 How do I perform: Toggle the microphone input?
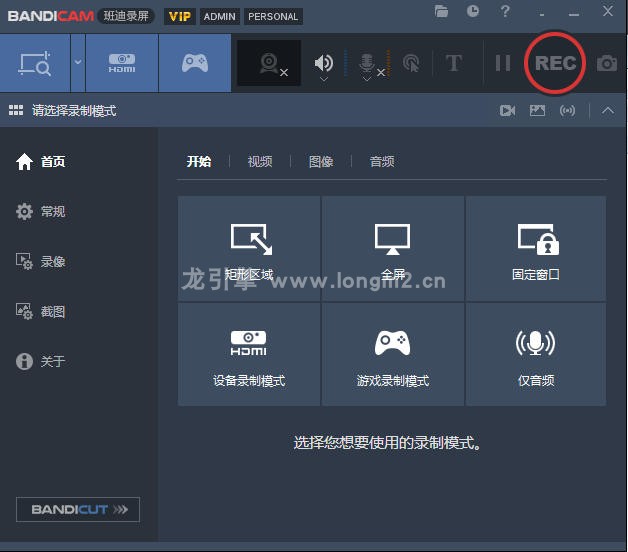click(367, 63)
